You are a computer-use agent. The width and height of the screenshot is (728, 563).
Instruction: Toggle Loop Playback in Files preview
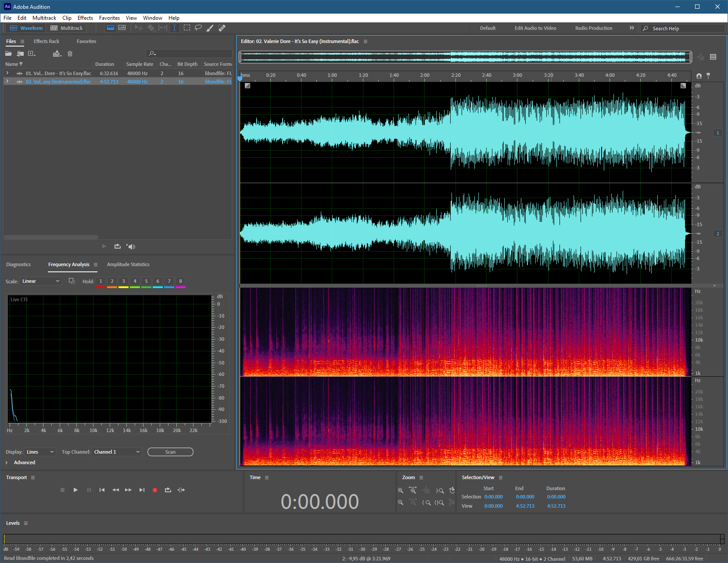tap(118, 246)
